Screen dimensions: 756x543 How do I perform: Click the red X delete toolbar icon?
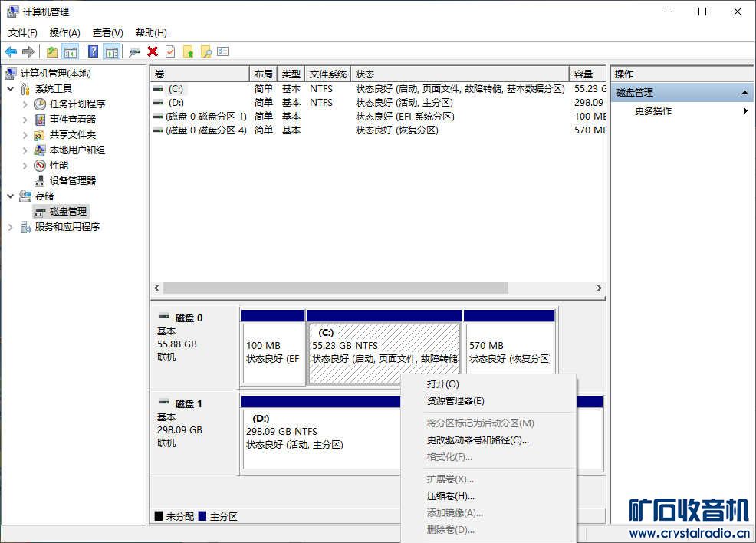click(x=153, y=51)
